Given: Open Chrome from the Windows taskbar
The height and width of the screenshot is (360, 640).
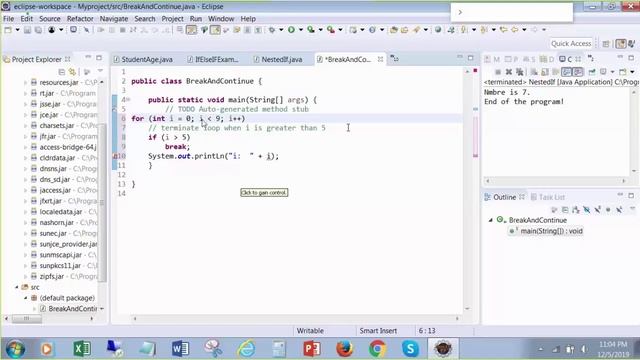Looking at the screenshot, I should tap(378, 349).
